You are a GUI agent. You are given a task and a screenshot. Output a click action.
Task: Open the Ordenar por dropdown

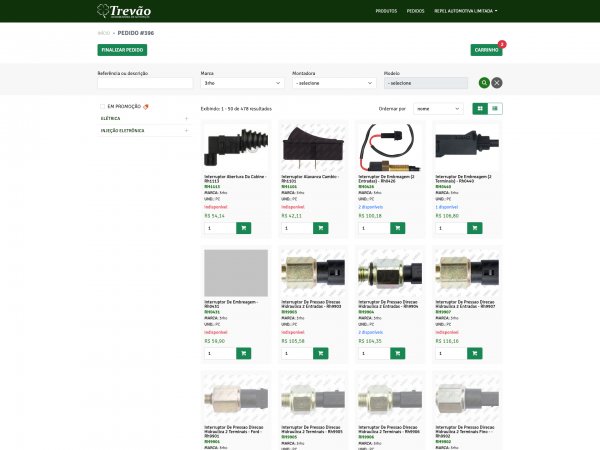pyautogui.click(x=438, y=108)
